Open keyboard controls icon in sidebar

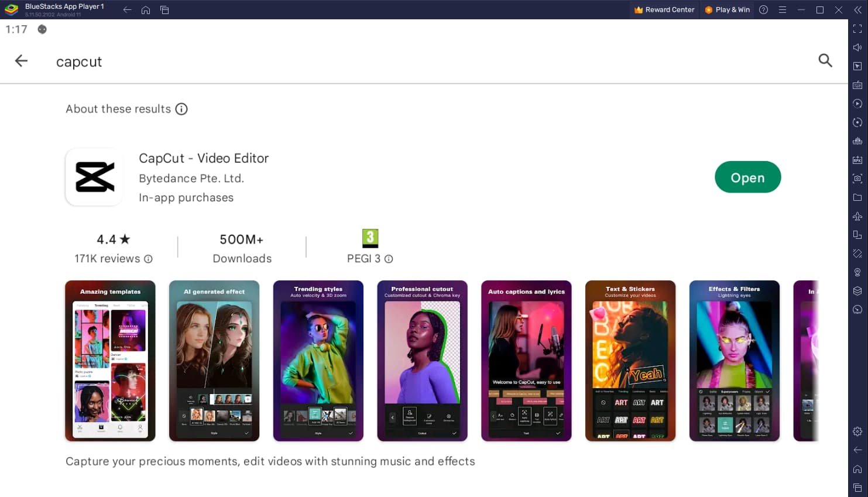pyautogui.click(x=857, y=85)
